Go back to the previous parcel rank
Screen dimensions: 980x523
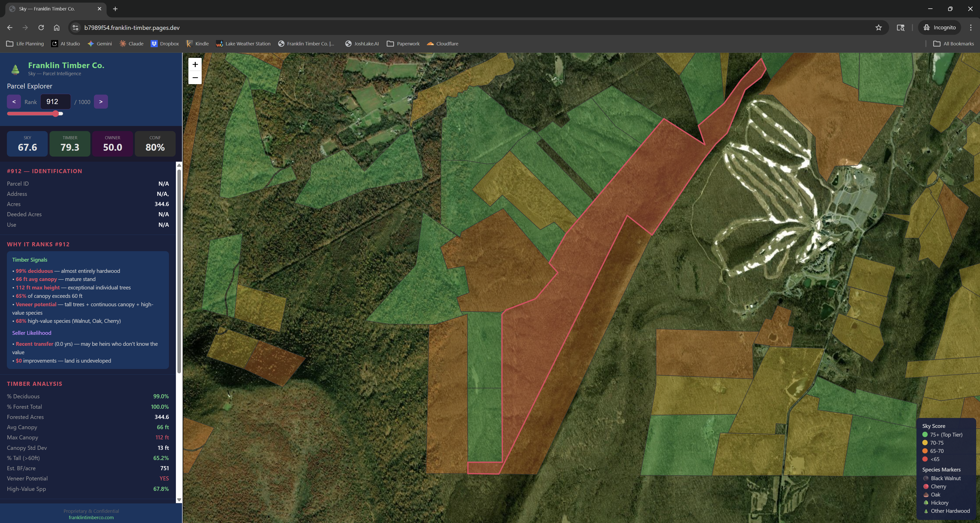click(x=14, y=101)
